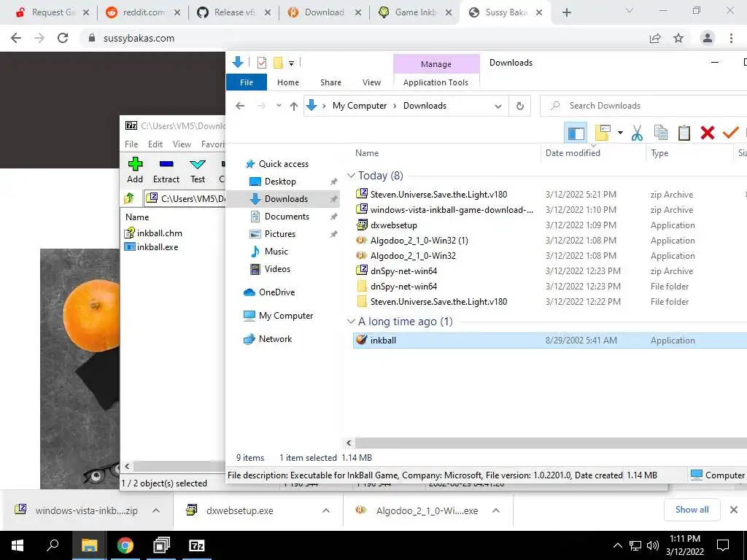Click the red Delete X icon
Screen dimensions: 747x560
coord(708,133)
